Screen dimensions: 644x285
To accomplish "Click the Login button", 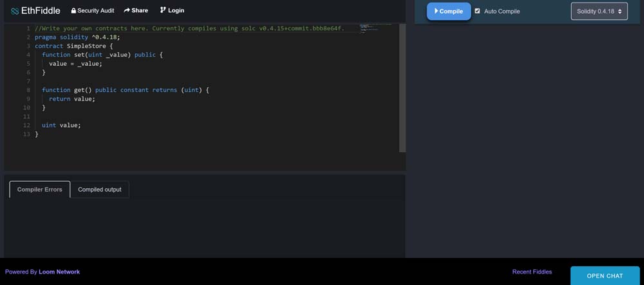I will (172, 10).
